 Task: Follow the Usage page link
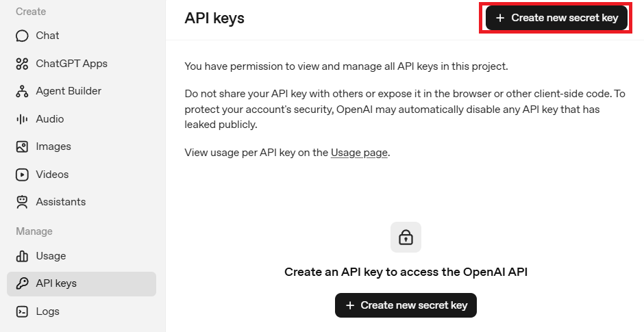point(359,153)
